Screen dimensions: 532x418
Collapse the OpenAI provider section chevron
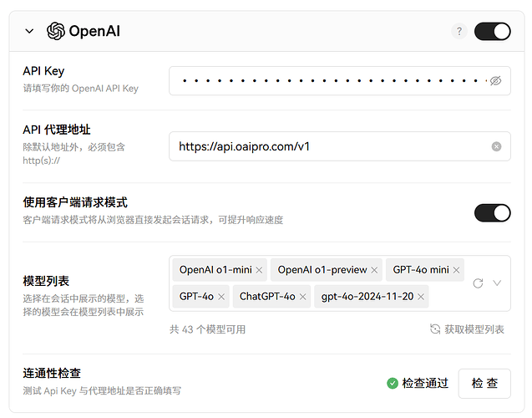(x=29, y=31)
